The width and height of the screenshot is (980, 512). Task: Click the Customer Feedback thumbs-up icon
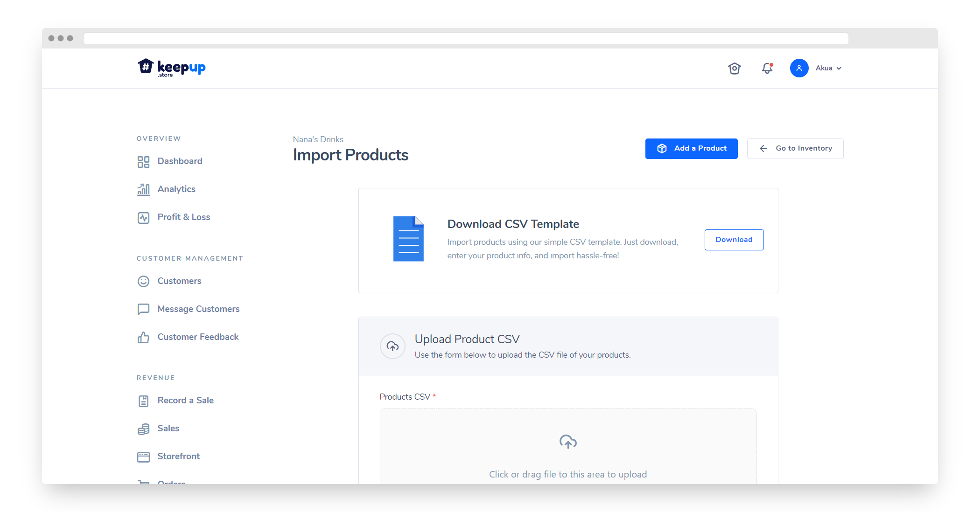click(143, 337)
